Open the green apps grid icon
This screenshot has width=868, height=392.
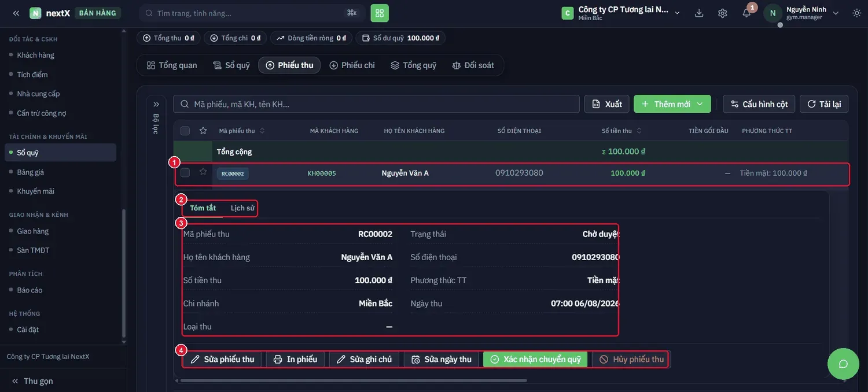tap(380, 13)
